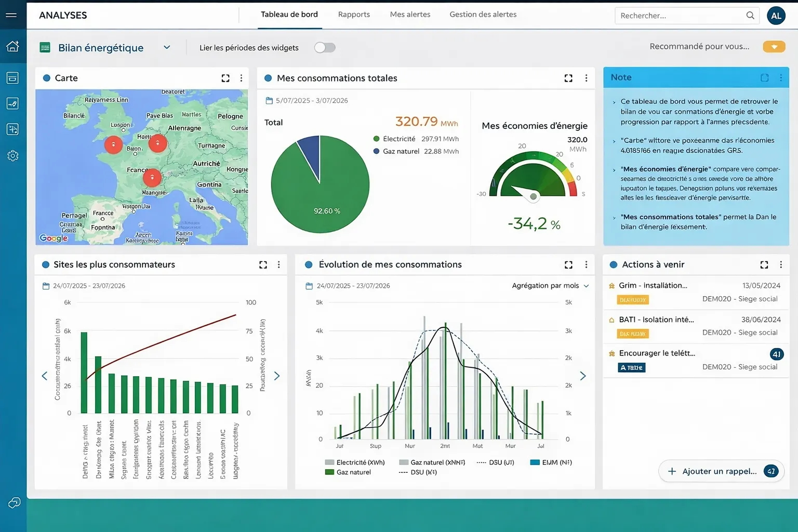Expand the Carte widget to fullscreen

(225, 78)
